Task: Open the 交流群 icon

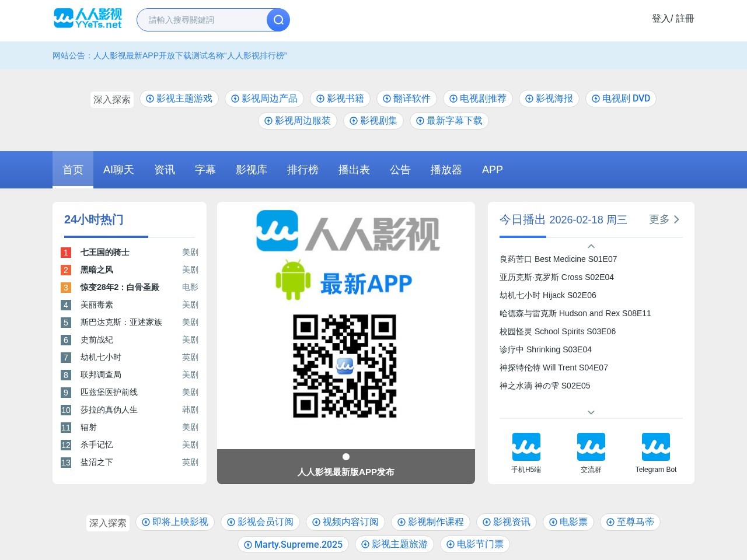Action: tap(591, 447)
